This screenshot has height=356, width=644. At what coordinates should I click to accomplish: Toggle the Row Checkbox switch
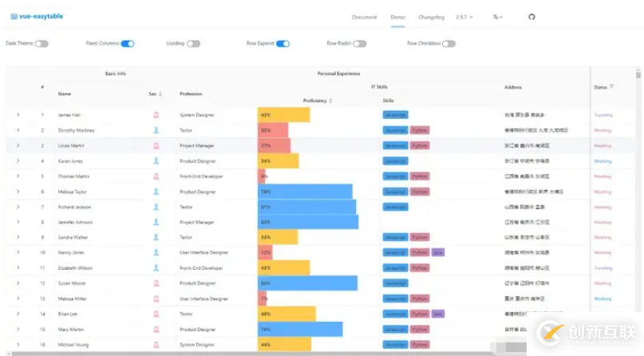coord(449,44)
